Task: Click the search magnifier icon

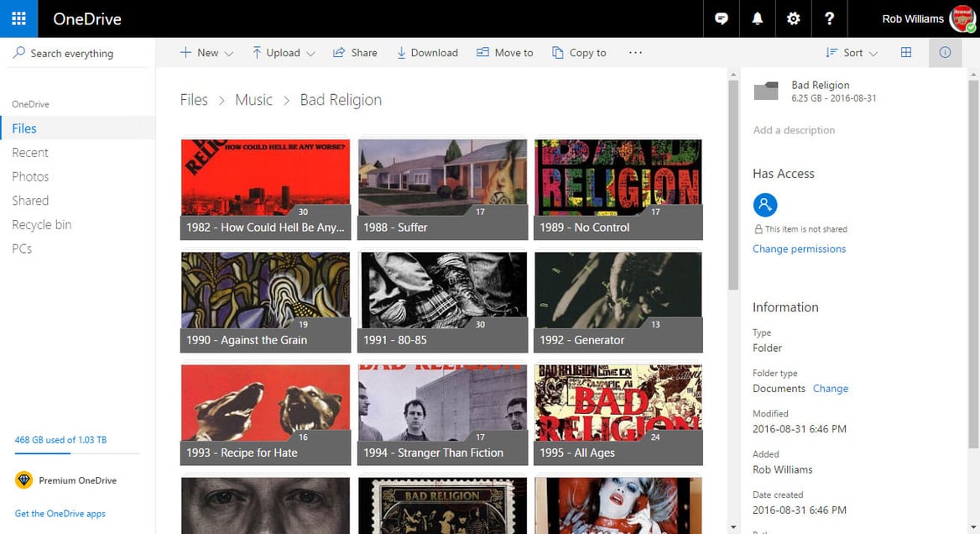Action: pyautogui.click(x=18, y=53)
